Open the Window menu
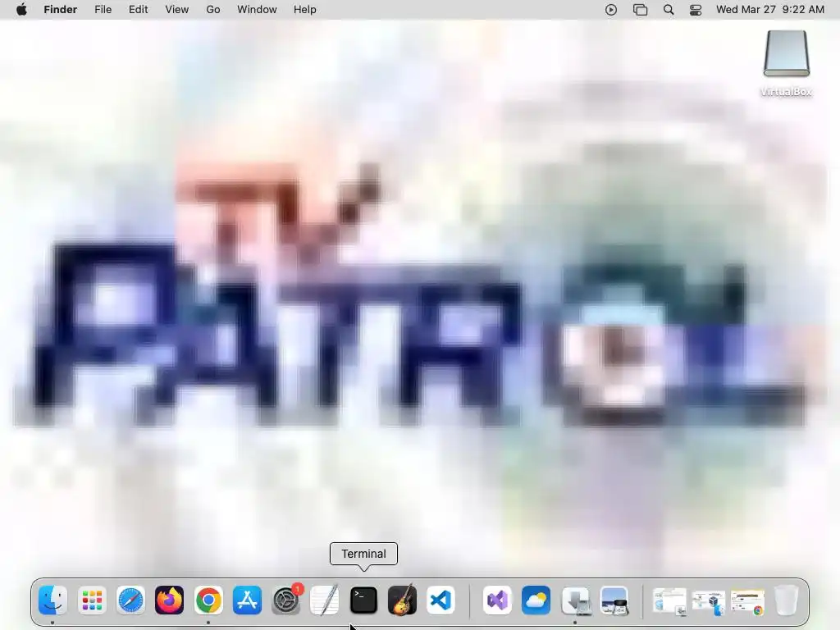Screen dimensions: 840x630 [x=257, y=10]
